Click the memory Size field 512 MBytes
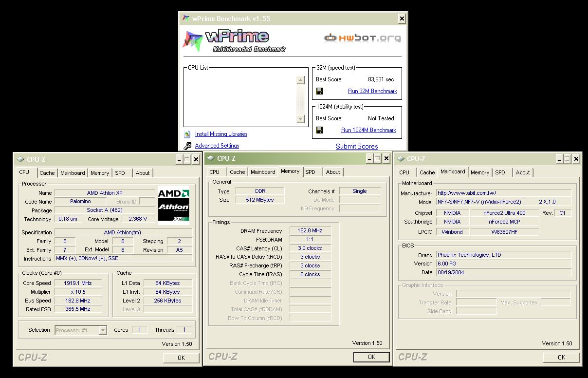 point(259,200)
